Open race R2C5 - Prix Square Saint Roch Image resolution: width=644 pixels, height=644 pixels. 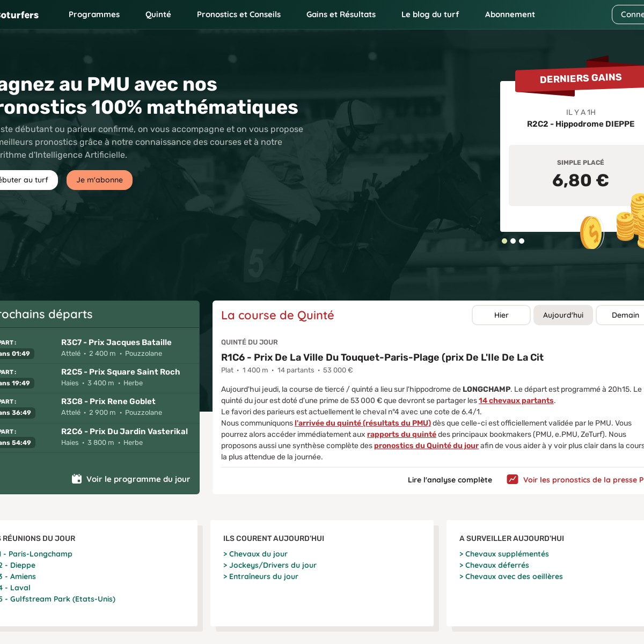pyautogui.click(x=121, y=372)
